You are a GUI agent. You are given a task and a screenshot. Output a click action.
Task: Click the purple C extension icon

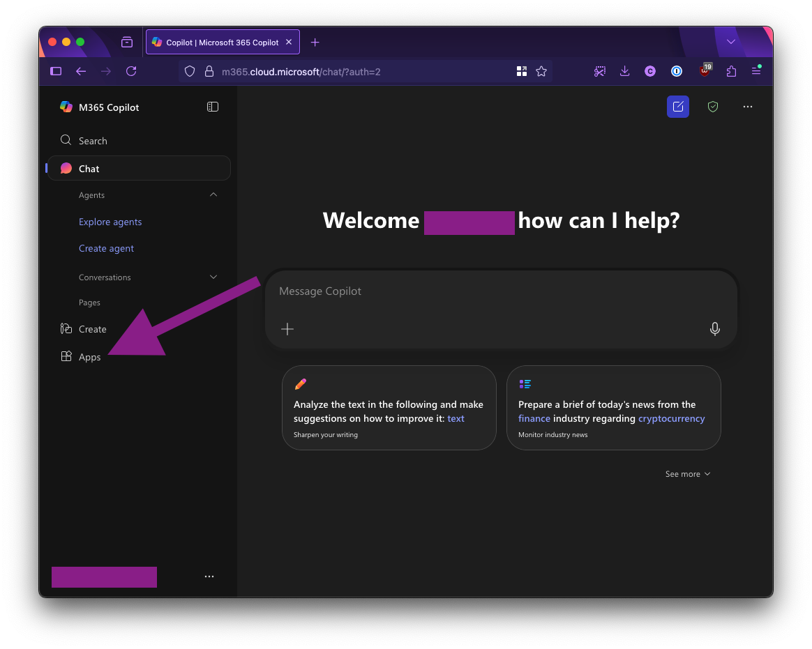[650, 71]
